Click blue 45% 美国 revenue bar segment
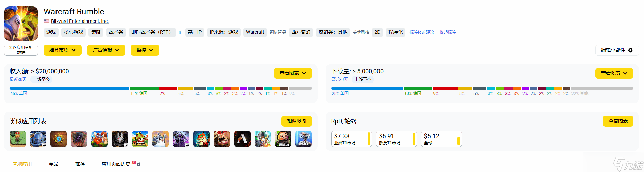Screen dimensions: 644x172 click(69, 88)
